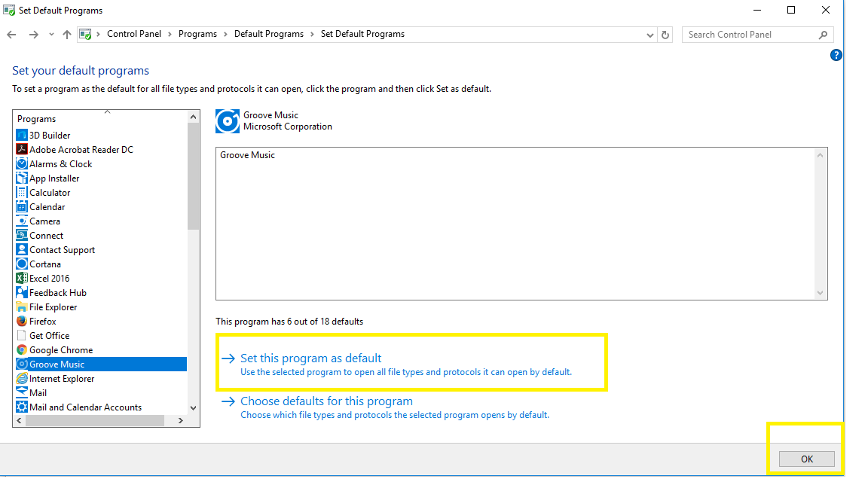Click Set this program as default
Image resolution: width=868 pixels, height=488 pixels.
click(x=310, y=358)
